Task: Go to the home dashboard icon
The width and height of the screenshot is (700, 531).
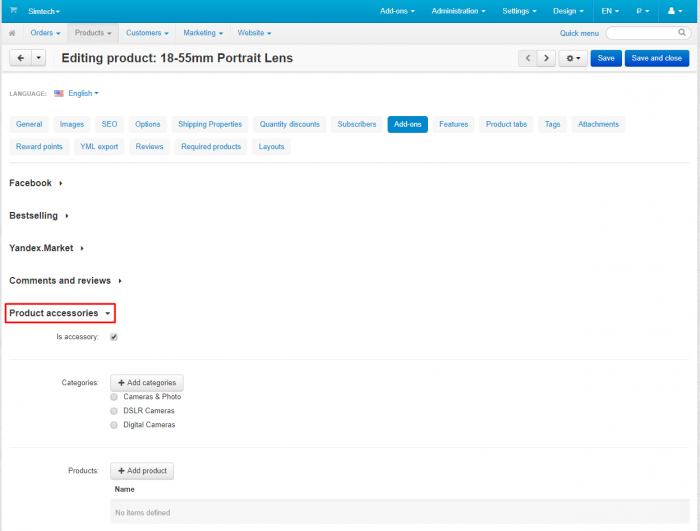Action: (x=12, y=33)
